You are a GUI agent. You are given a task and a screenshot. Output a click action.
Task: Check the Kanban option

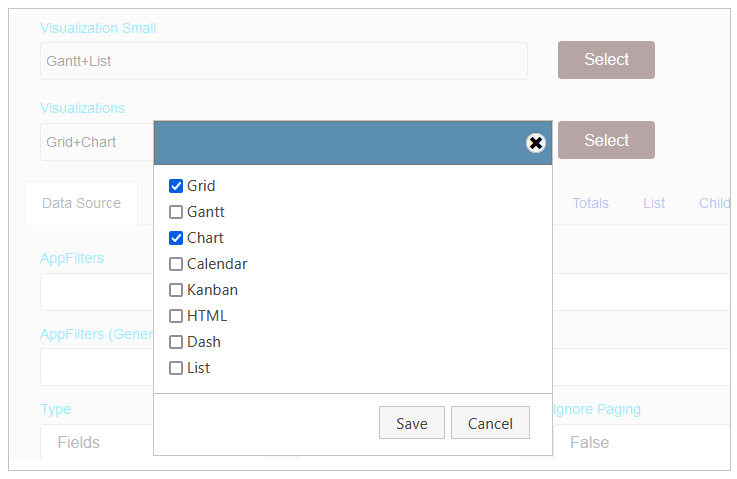click(x=176, y=290)
